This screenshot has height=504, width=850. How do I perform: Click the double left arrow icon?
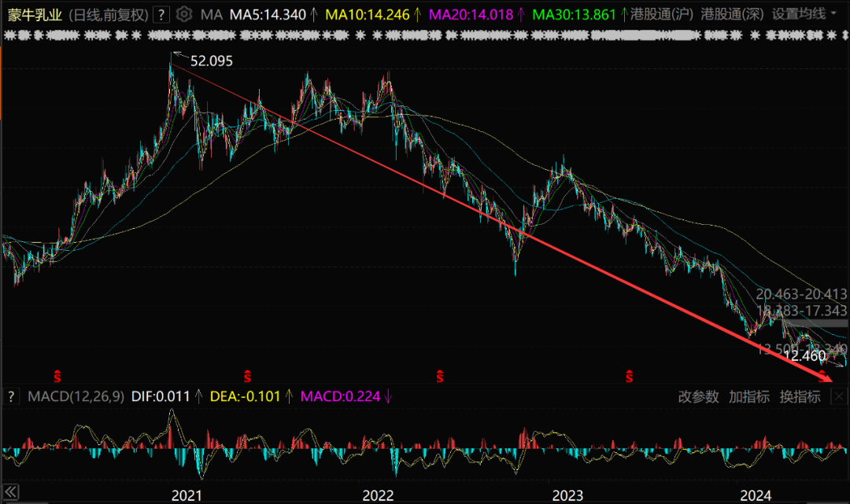point(11,492)
